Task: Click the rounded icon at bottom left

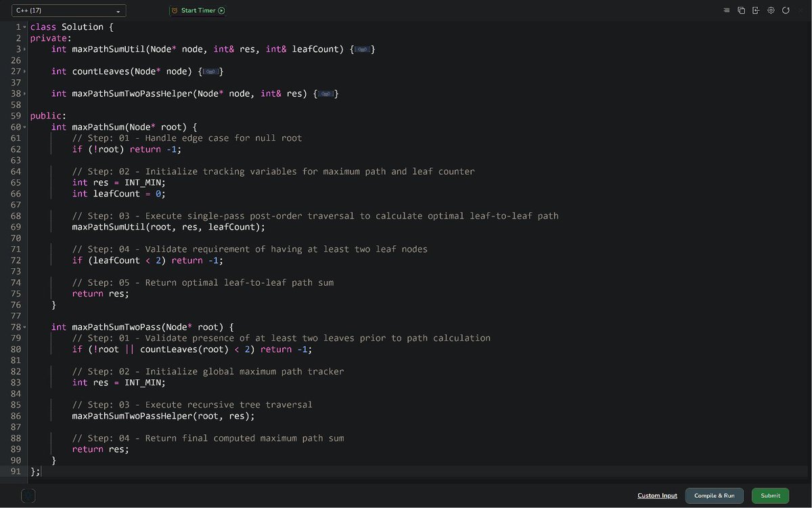Action: (28, 496)
